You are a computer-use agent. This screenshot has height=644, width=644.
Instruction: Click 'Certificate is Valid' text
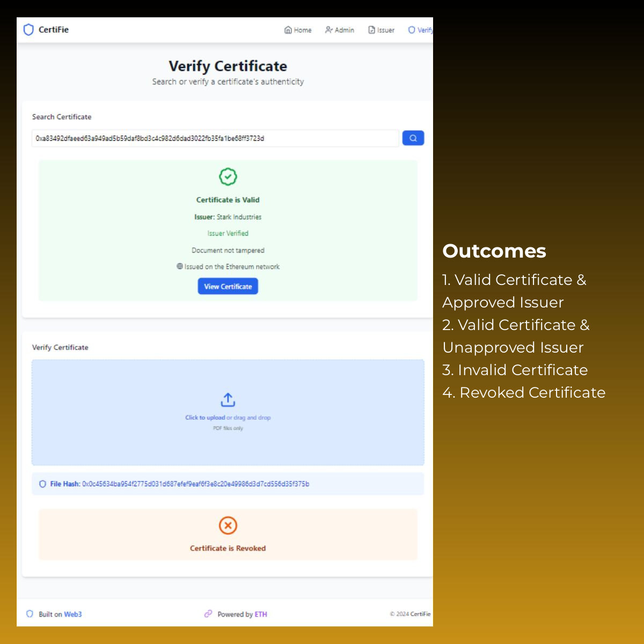[x=228, y=200]
